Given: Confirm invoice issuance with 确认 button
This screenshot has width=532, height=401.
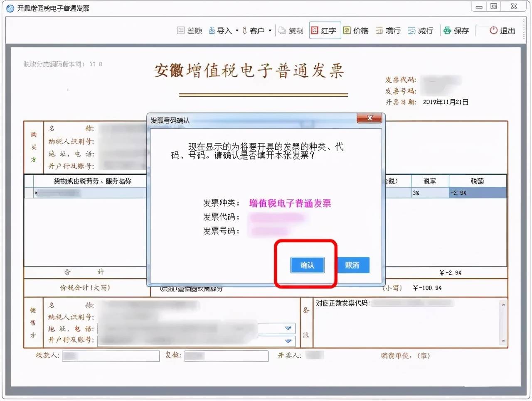Looking at the screenshot, I should pos(308,265).
